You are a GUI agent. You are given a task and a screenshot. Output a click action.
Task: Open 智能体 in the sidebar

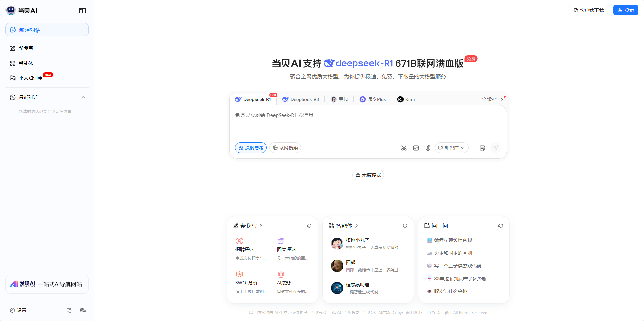pyautogui.click(x=47, y=63)
